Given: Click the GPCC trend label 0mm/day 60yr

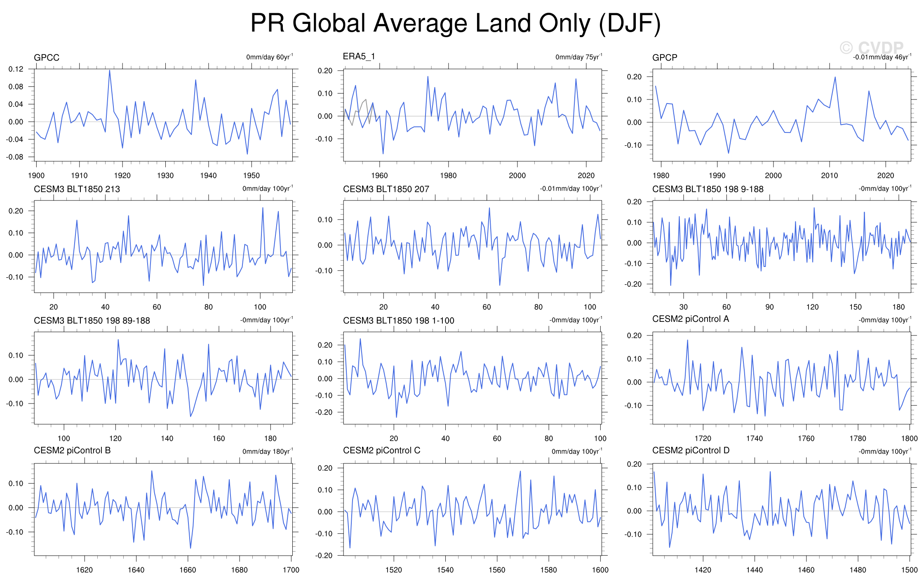Looking at the screenshot, I should [269, 57].
